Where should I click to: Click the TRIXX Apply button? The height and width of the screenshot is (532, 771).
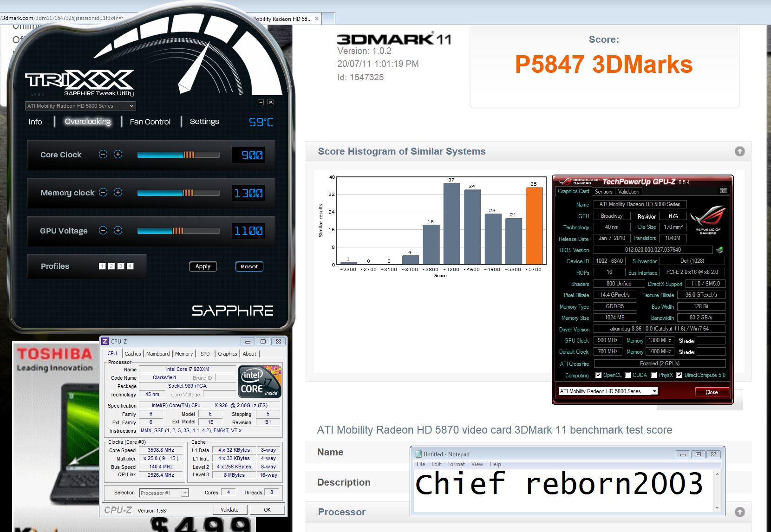[x=203, y=266]
